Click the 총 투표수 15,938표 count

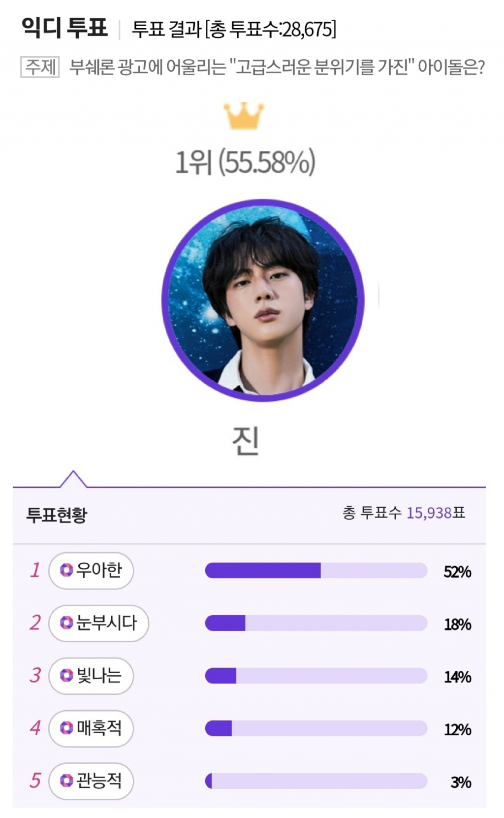point(404,513)
